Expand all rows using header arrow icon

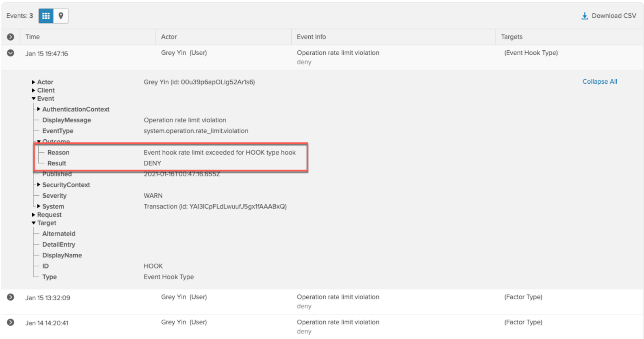coord(10,37)
